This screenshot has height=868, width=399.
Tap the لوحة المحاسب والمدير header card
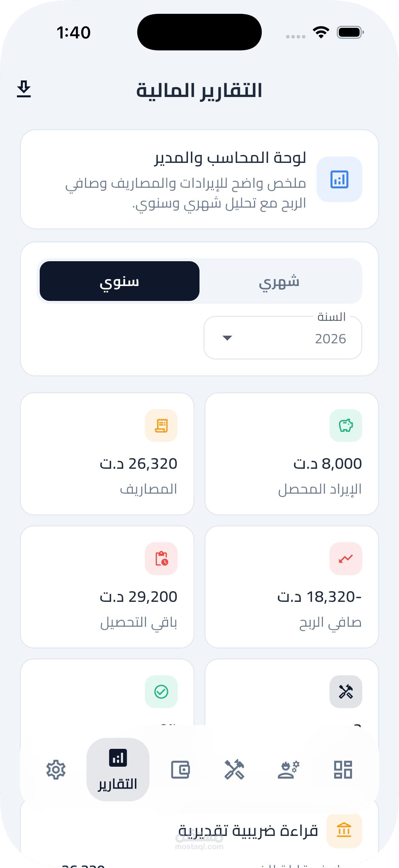point(199,179)
